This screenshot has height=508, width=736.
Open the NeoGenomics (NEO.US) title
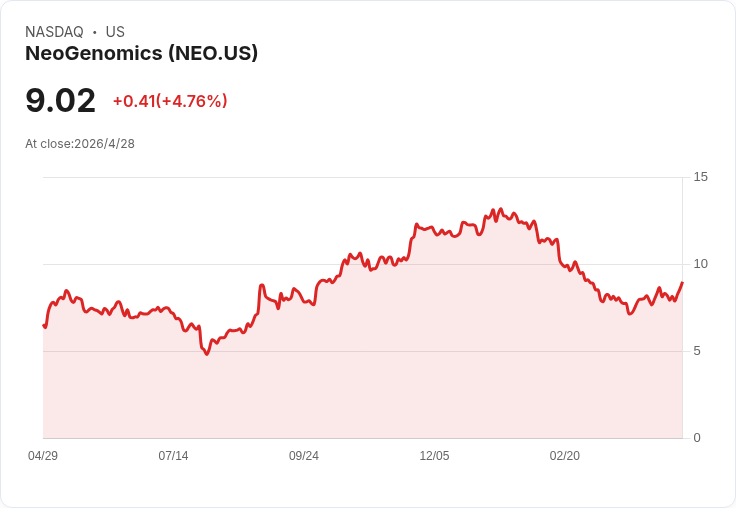tap(141, 54)
